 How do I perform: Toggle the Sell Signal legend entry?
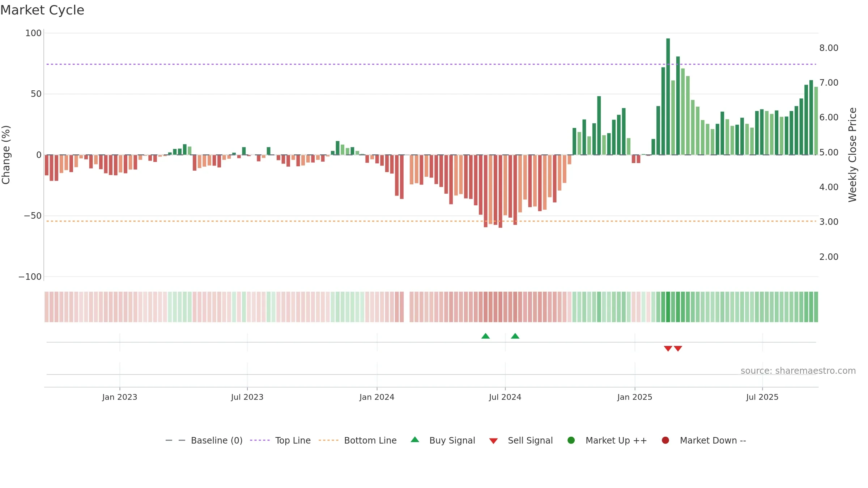click(521, 440)
